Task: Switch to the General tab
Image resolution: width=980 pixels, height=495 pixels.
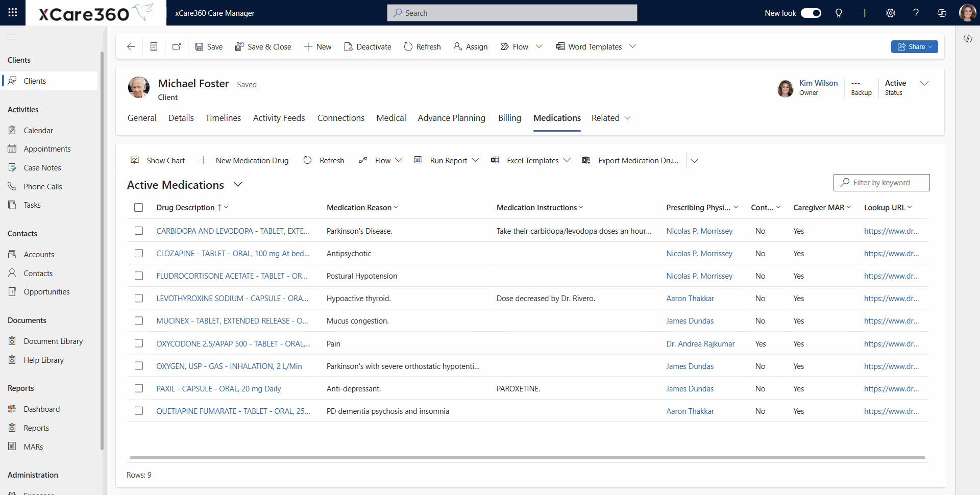Action: coord(142,118)
